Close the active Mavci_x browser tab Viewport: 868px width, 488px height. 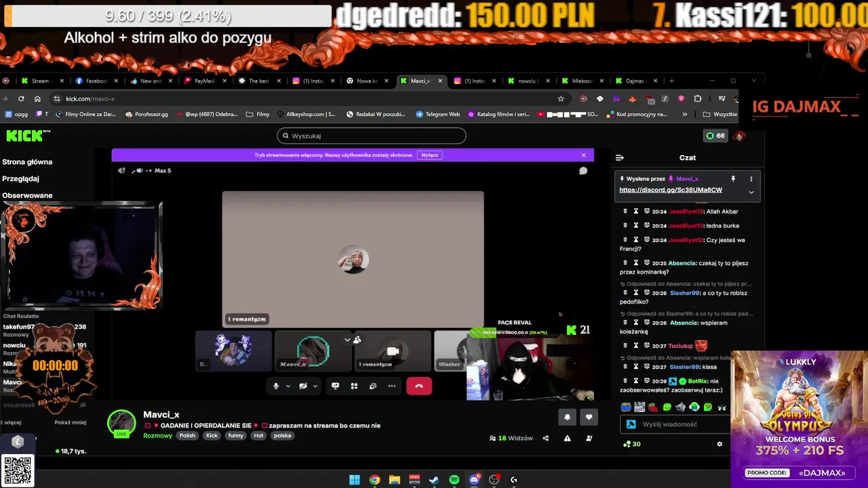440,81
